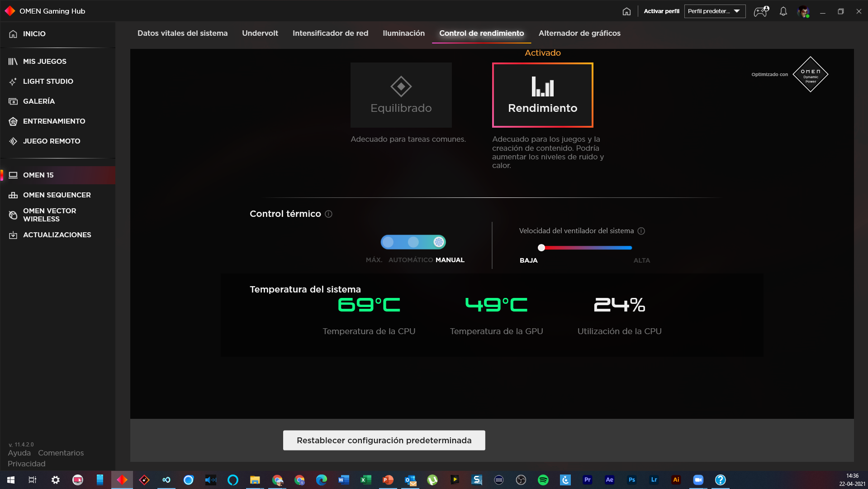Open the Windows Start menu
This screenshot has width=868, height=489.
pos(11,480)
